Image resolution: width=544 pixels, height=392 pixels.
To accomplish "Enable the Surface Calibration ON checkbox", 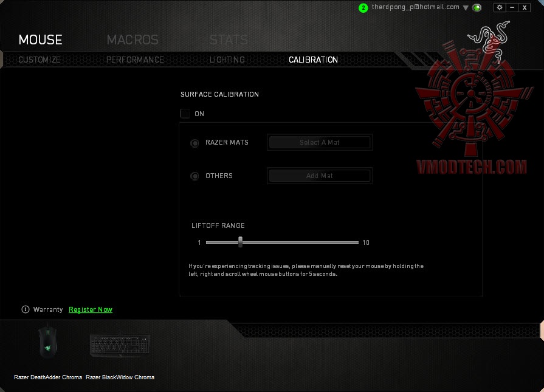I will pos(185,114).
